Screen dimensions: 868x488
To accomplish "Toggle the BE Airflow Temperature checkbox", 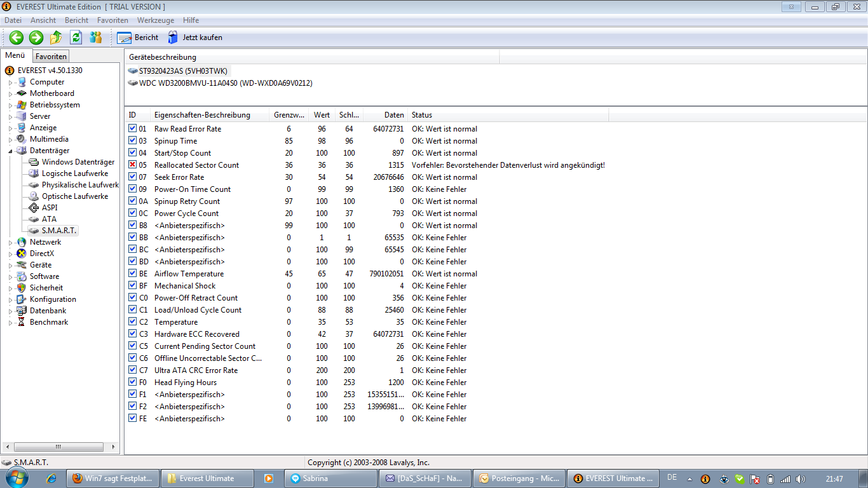I will (x=132, y=274).
